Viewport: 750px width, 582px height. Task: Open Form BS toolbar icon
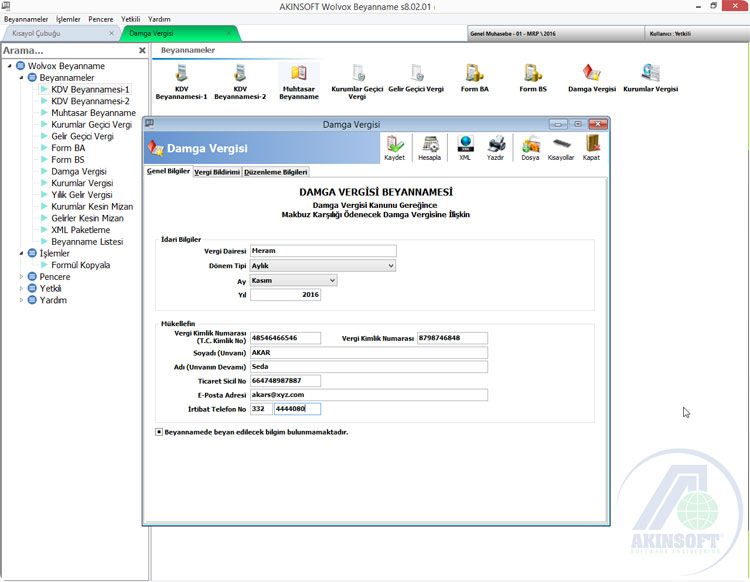pos(533,79)
